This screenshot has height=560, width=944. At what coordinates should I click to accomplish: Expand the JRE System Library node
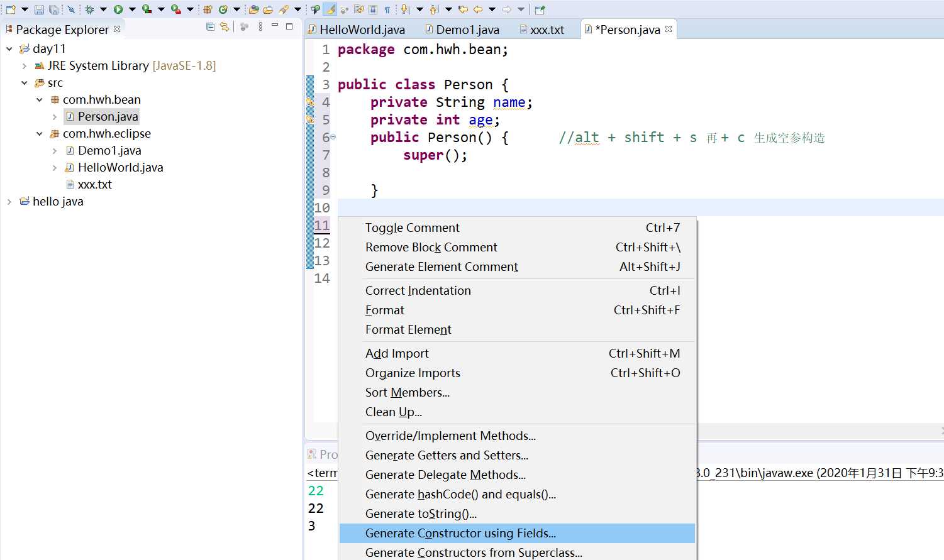(25, 66)
